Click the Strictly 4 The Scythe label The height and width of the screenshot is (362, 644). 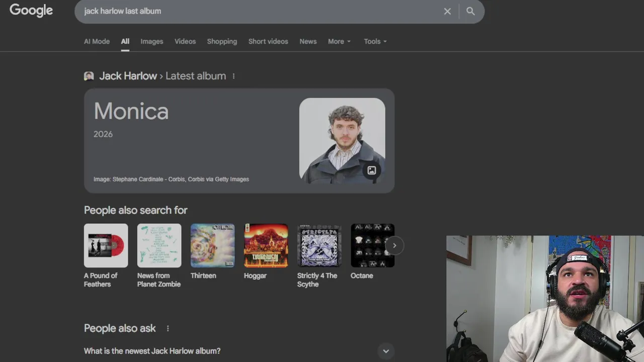coord(317,280)
